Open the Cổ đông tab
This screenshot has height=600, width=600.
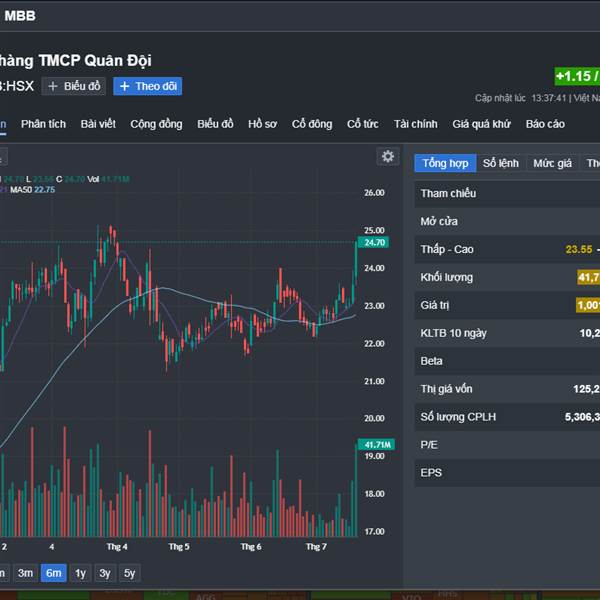point(312,124)
